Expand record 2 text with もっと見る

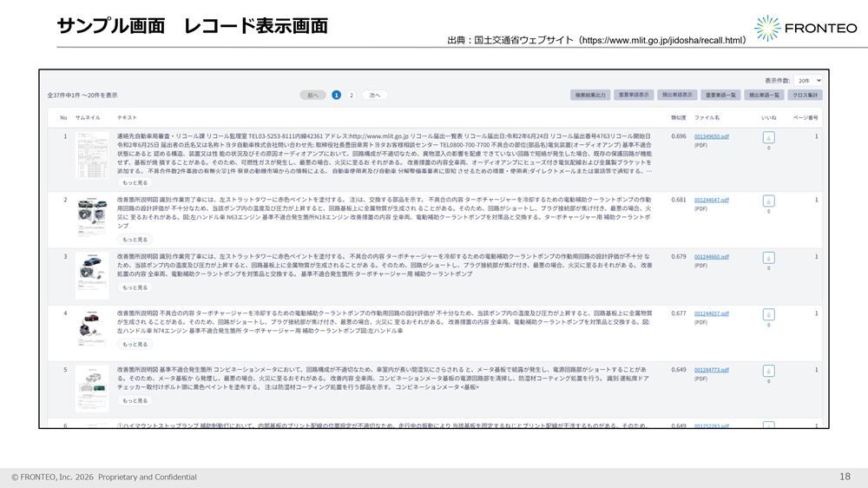pyautogui.click(x=135, y=240)
